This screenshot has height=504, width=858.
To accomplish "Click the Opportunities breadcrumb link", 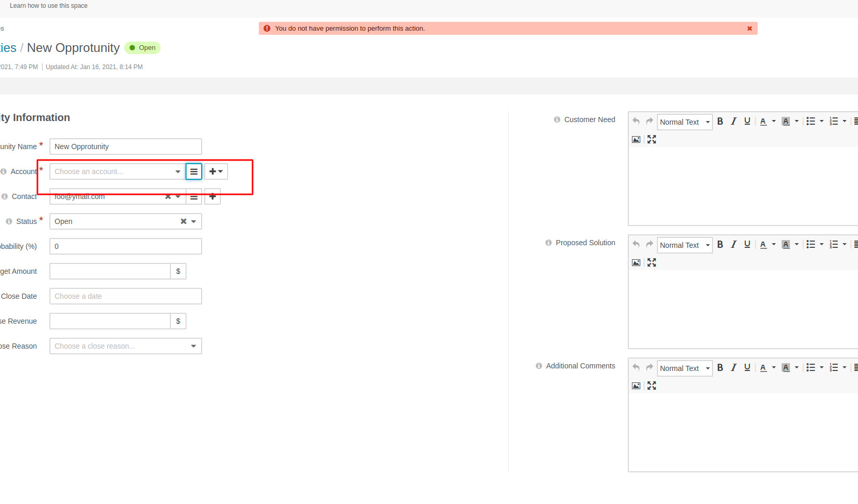I will click(x=8, y=48).
